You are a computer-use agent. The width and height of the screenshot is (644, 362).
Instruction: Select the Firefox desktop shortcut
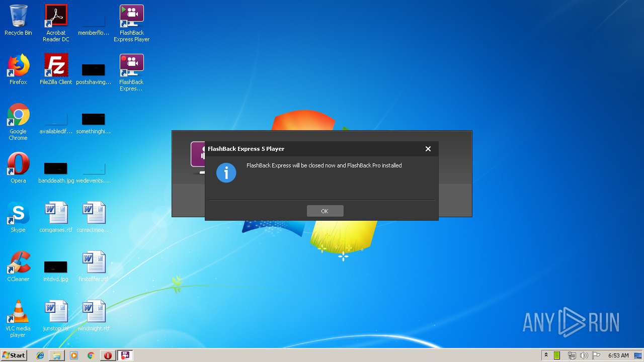click(18, 69)
